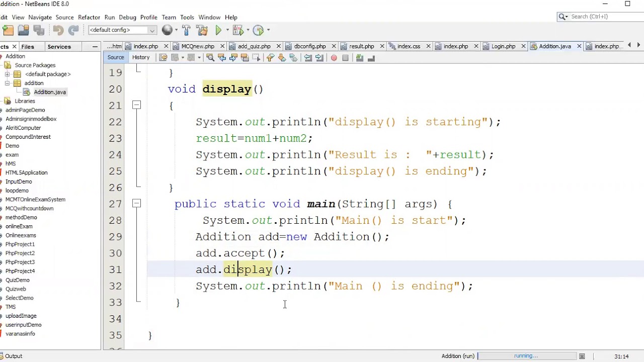Open the Window menu
The height and width of the screenshot is (362, 644).
209,18
